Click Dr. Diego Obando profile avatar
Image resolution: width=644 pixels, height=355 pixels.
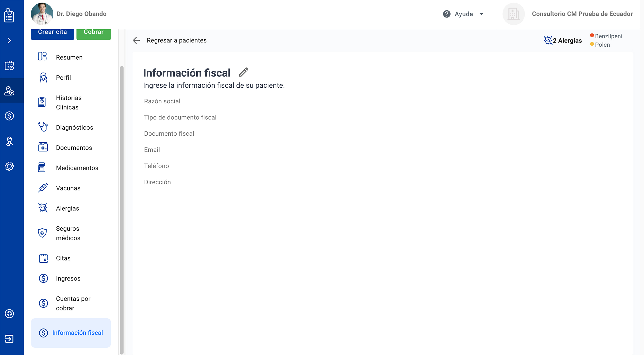42,14
